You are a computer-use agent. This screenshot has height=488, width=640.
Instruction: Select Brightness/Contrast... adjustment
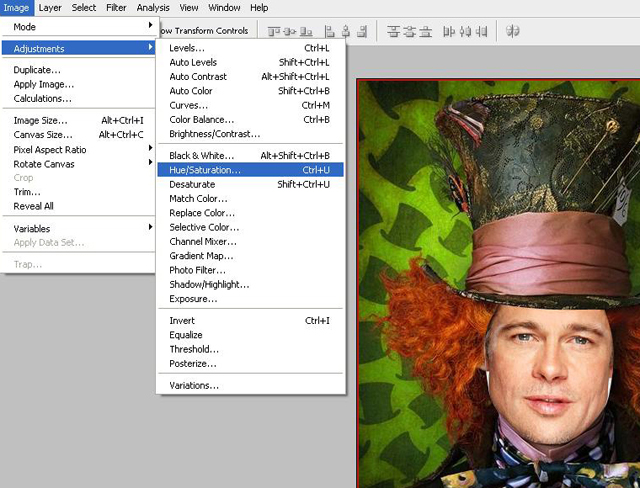point(251,134)
